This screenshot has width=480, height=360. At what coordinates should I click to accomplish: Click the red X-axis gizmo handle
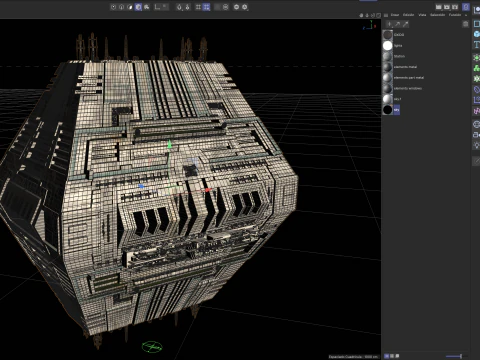tap(208, 190)
